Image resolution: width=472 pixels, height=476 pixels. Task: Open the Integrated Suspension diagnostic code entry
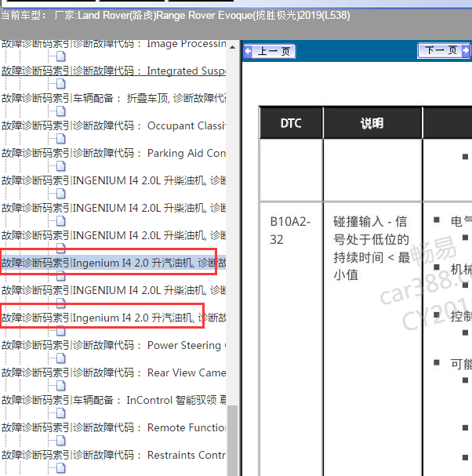point(114,71)
